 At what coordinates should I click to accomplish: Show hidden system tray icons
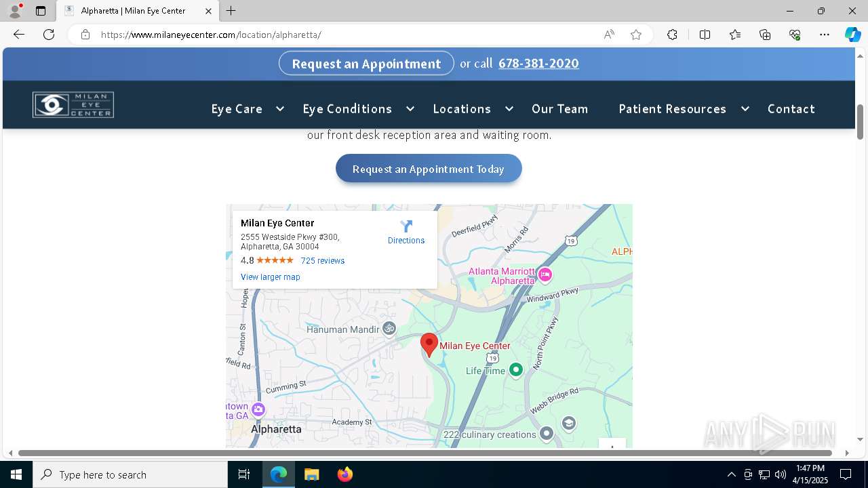click(731, 474)
